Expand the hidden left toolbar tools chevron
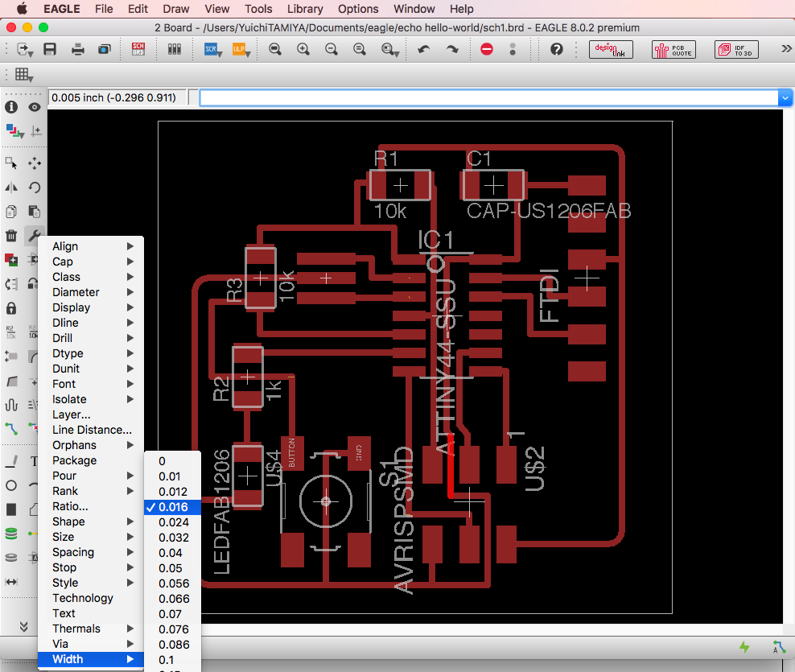Screen dimensions: 795x672 24,626
